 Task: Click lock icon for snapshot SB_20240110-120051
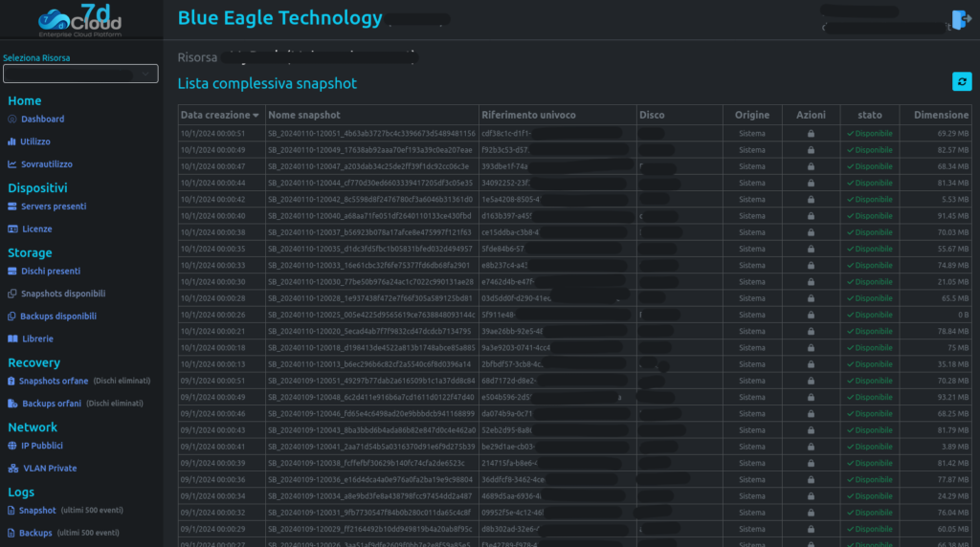pyautogui.click(x=811, y=134)
